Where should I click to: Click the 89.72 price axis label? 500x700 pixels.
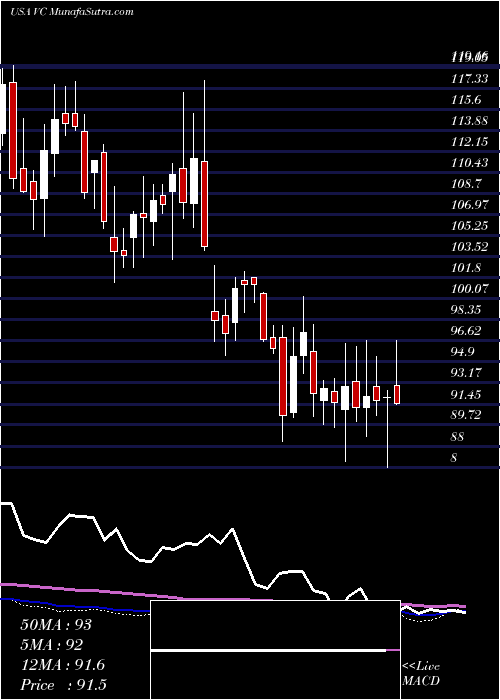[x=466, y=415]
